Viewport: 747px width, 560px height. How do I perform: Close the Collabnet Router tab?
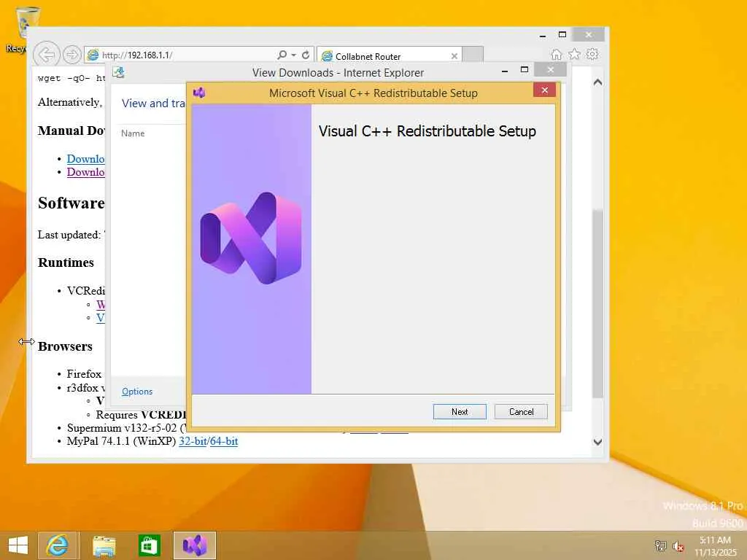click(454, 56)
